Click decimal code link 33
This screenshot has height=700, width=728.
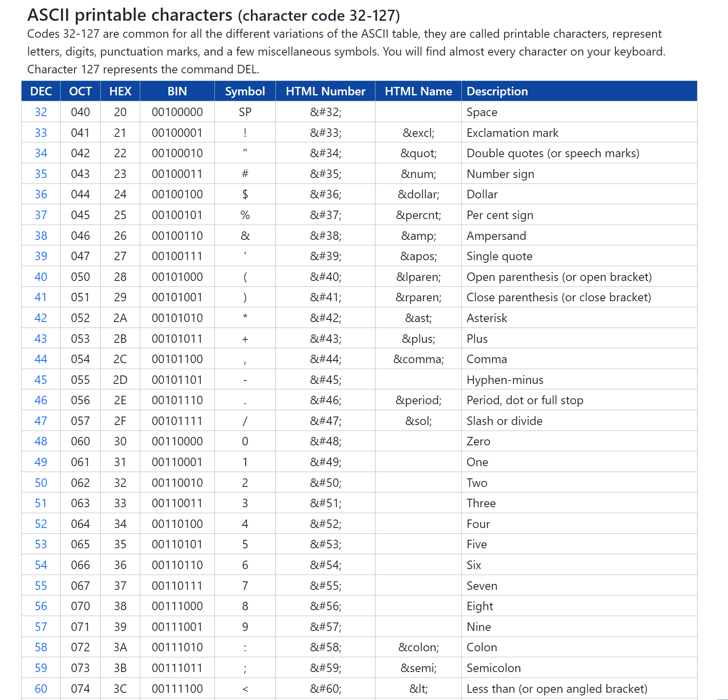41,133
